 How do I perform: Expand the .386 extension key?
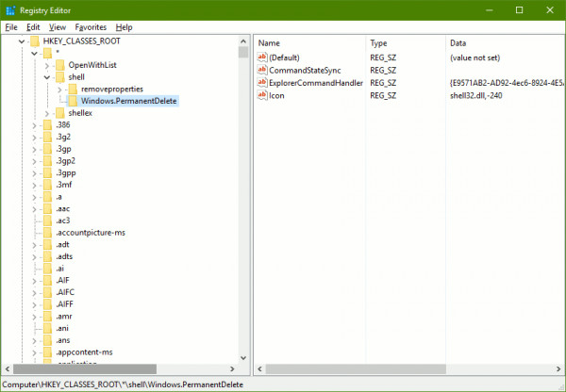pos(34,125)
